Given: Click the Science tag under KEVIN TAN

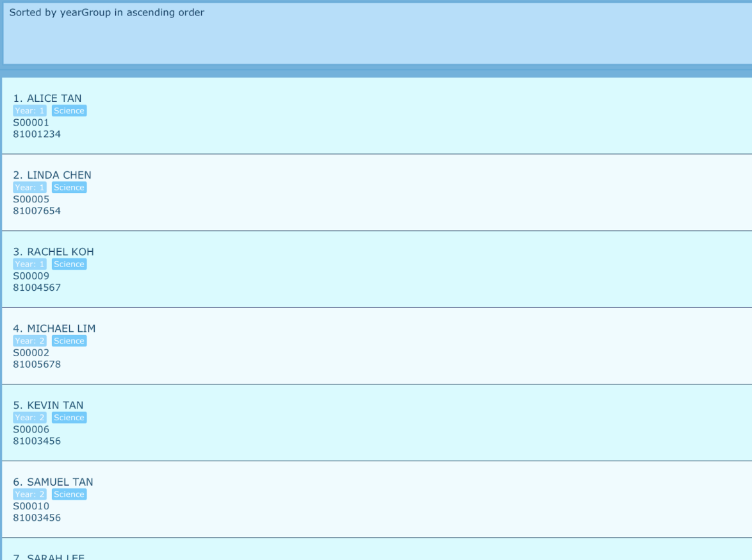Looking at the screenshot, I should click(x=69, y=418).
